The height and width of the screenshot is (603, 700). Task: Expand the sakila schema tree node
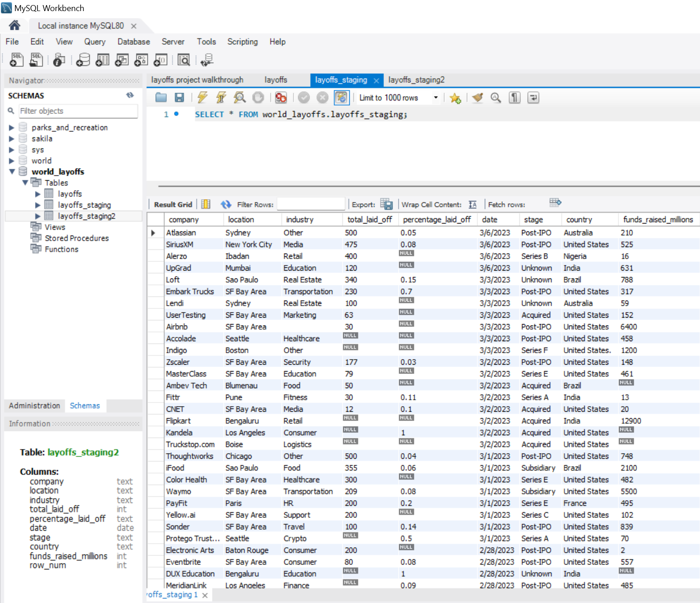click(x=12, y=138)
